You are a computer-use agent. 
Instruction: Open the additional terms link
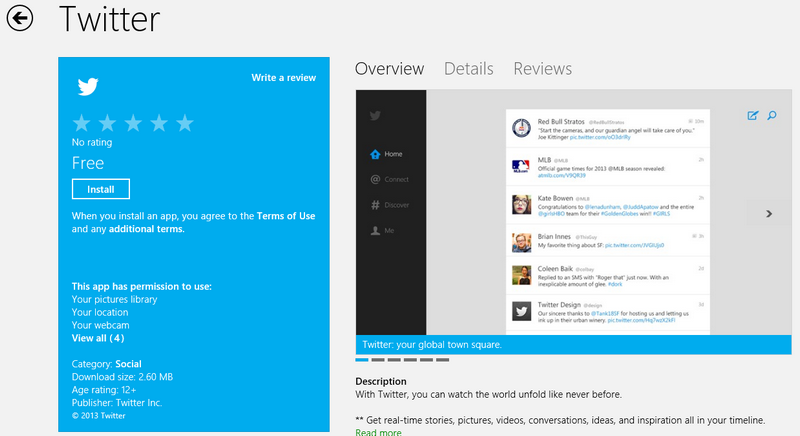point(146,229)
